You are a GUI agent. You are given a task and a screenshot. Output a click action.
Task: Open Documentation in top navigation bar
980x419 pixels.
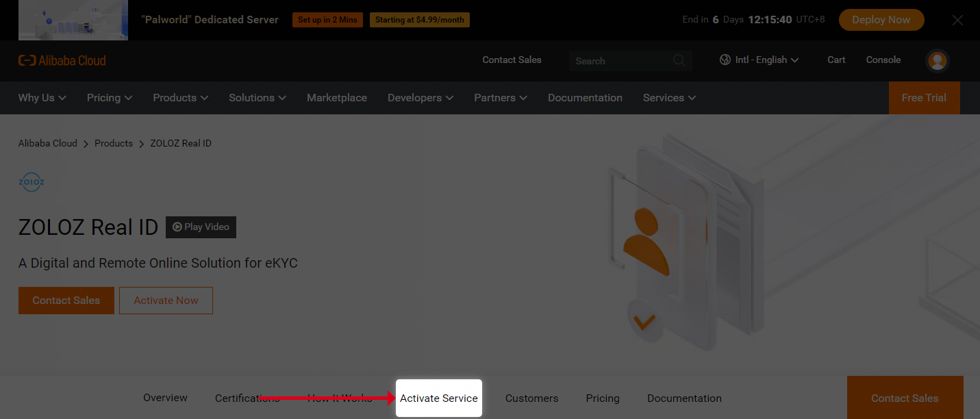pyautogui.click(x=585, y=98)
